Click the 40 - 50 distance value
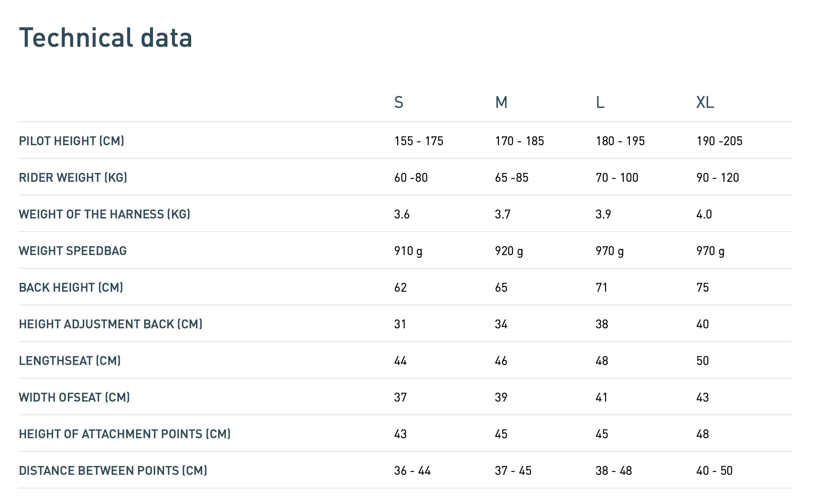The height and width of the screenshot is (504, 816). click(714, 470)
